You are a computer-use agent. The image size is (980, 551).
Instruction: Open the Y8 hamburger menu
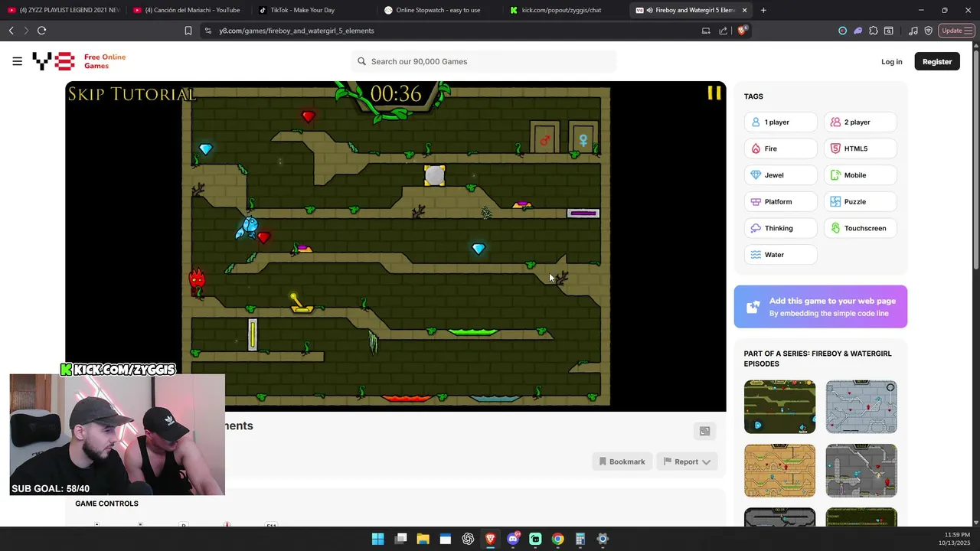17,61
